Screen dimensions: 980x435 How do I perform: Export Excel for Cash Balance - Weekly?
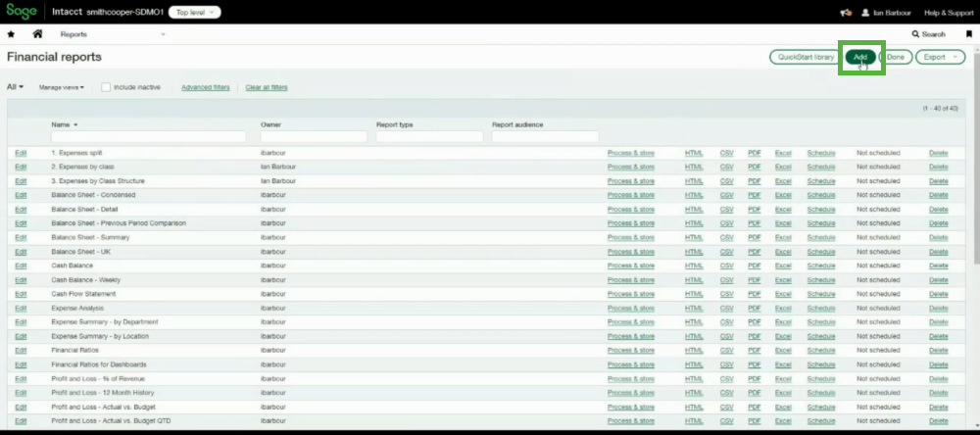click(x=783, y=280)
